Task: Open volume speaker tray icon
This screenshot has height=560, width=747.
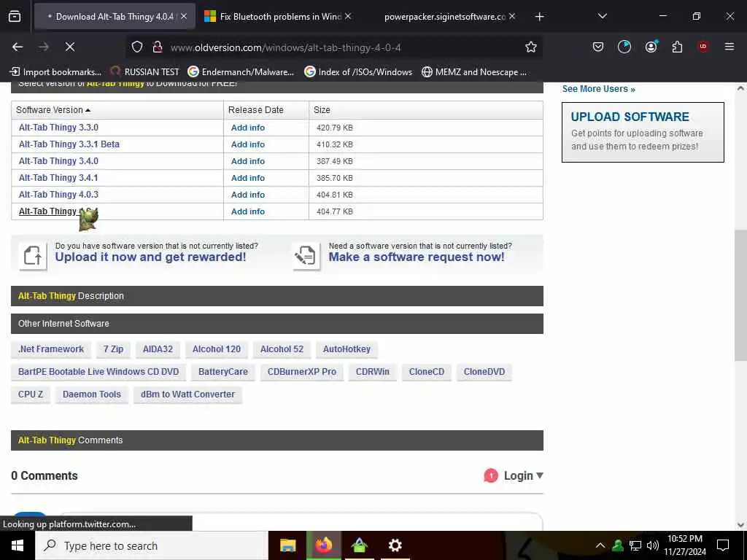Action: 653,545
